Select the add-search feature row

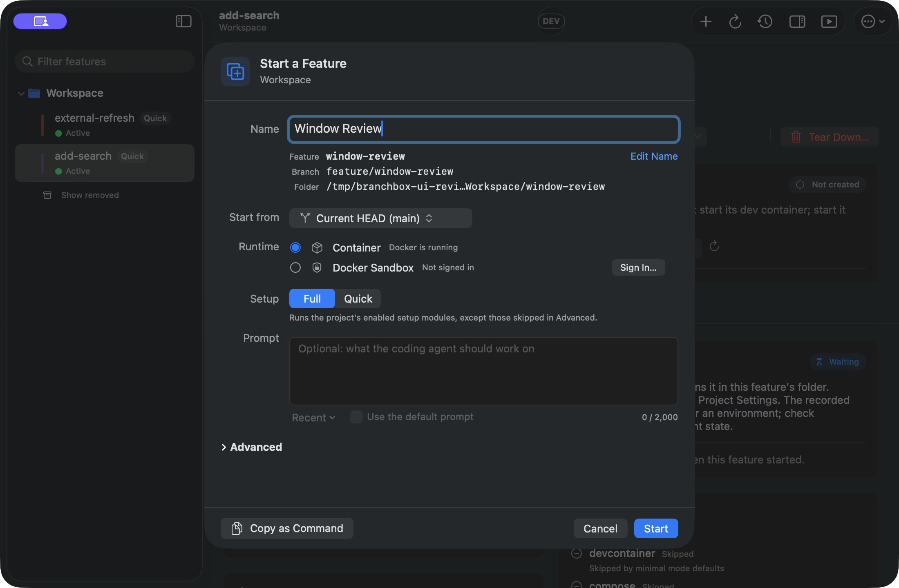point(105,163)
